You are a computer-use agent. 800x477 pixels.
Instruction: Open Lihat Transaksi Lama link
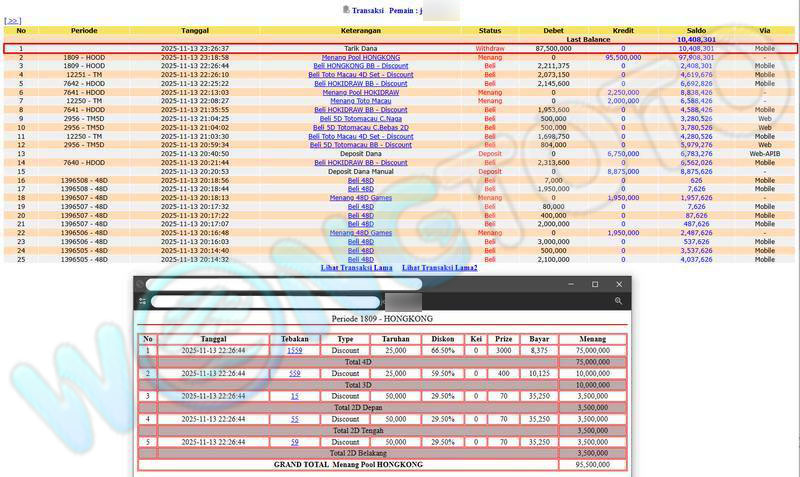[356, 268]
